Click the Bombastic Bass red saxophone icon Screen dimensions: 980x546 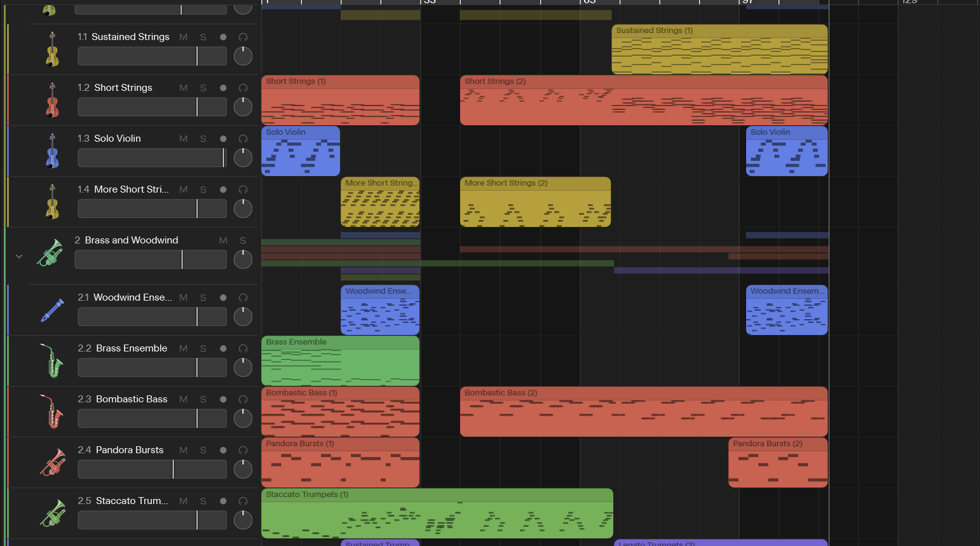51,412
